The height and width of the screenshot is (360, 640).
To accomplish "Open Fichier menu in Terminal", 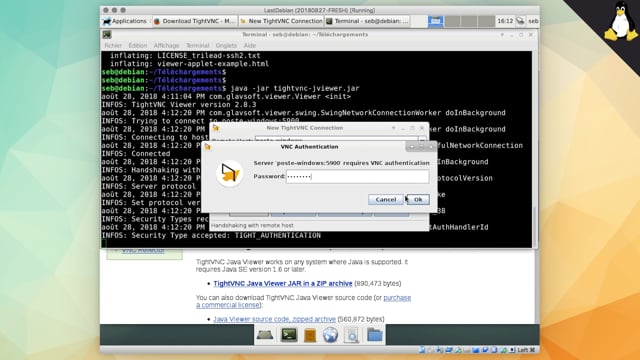I will pyautogui.click(x=113, y=45).
